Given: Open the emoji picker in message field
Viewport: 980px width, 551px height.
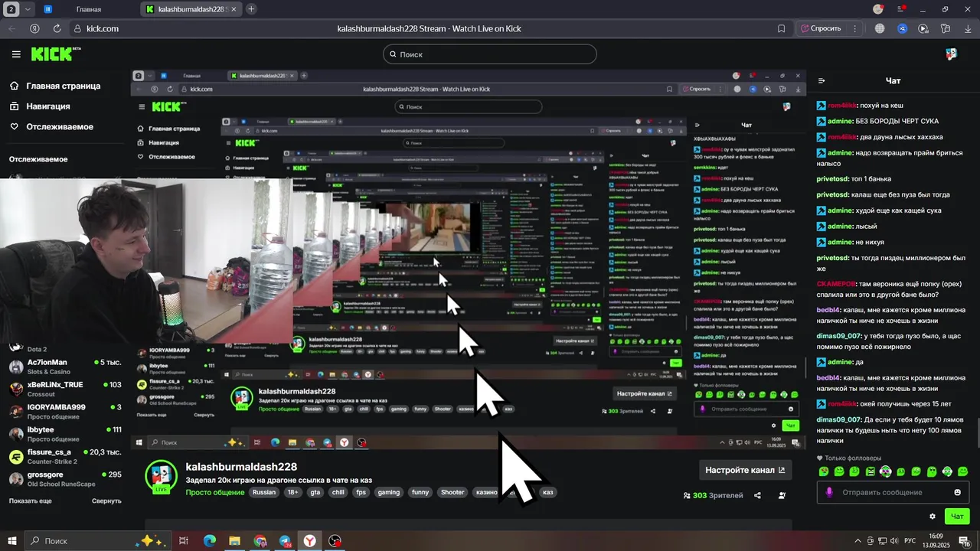Looking at the screenshot, I should pyautogui.click(x=957, y=492).
